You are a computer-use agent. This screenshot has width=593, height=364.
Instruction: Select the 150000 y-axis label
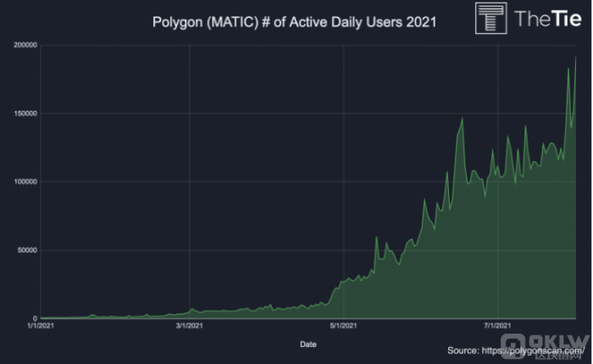[25, 113]
